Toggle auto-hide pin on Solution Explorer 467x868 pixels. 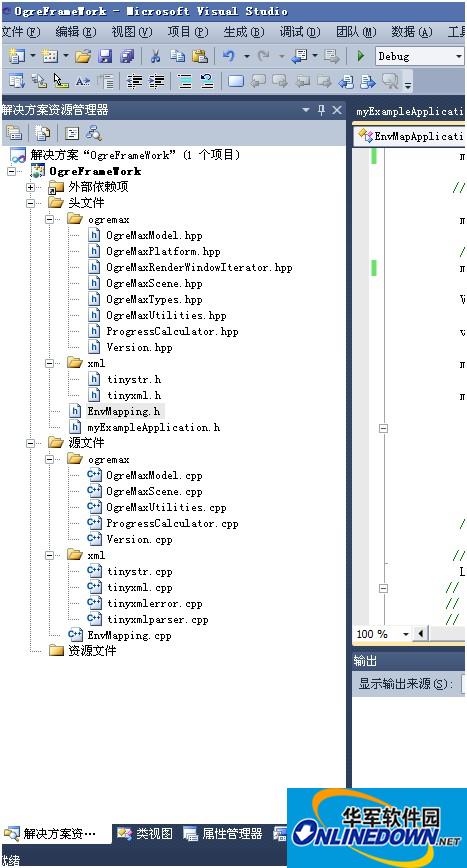coord(321,110)
